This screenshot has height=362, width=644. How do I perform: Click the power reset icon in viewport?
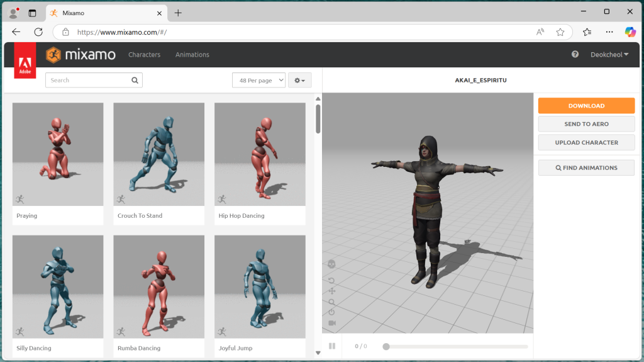(x=332, y=312)
